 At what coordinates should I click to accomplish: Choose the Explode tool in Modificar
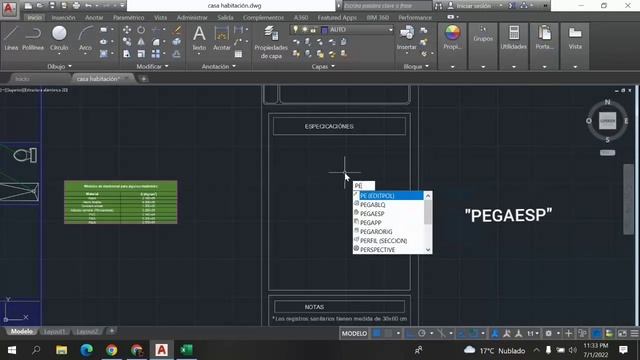pyautogui.click(x=177, y=42)
